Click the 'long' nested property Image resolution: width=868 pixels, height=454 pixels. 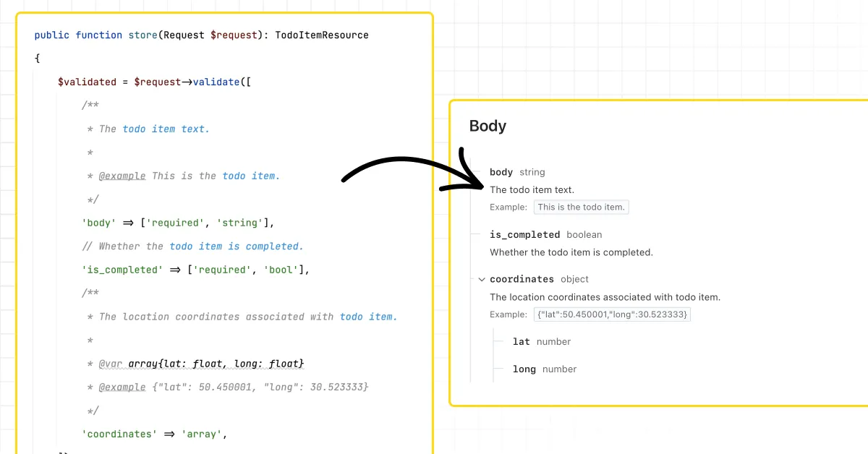coord(524,369)
